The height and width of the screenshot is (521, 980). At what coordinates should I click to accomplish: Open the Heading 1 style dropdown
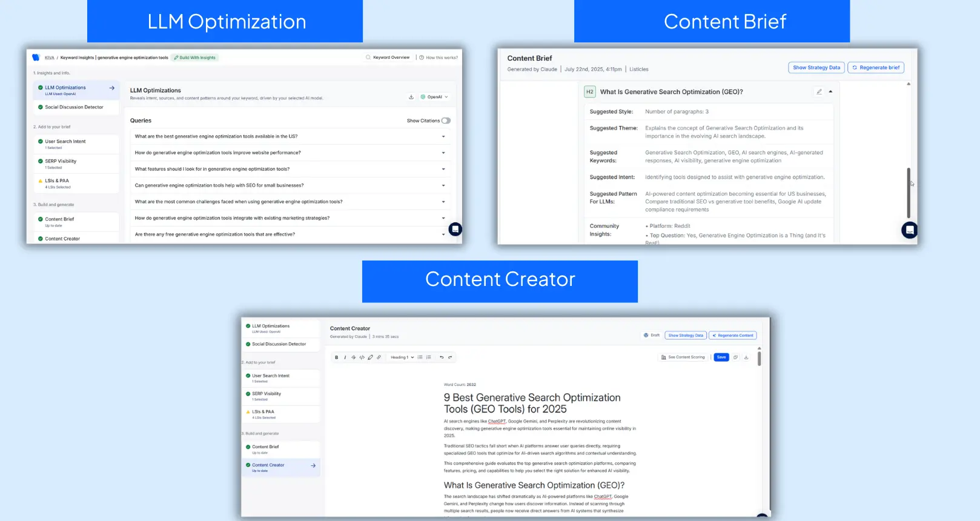click(x=402, y=357)
